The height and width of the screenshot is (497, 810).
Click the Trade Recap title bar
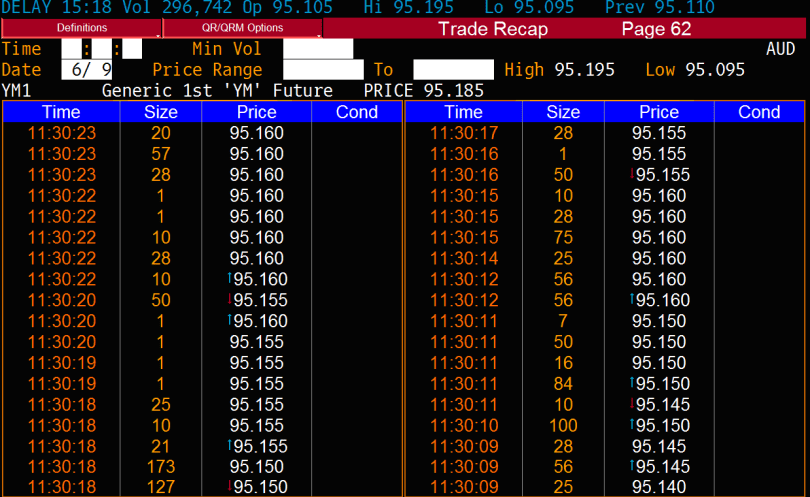[x=493, y=29]
